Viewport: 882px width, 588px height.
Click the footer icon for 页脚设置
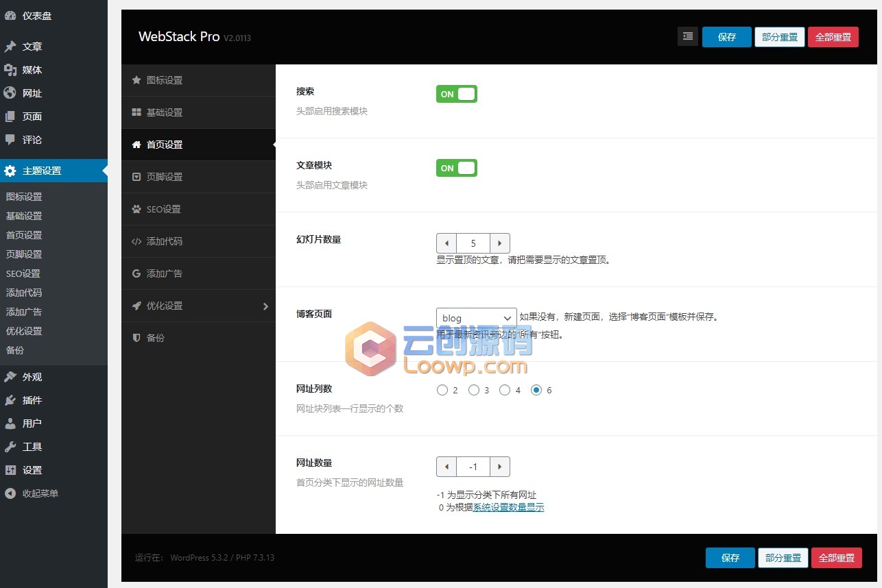click(x=136, y=177)
